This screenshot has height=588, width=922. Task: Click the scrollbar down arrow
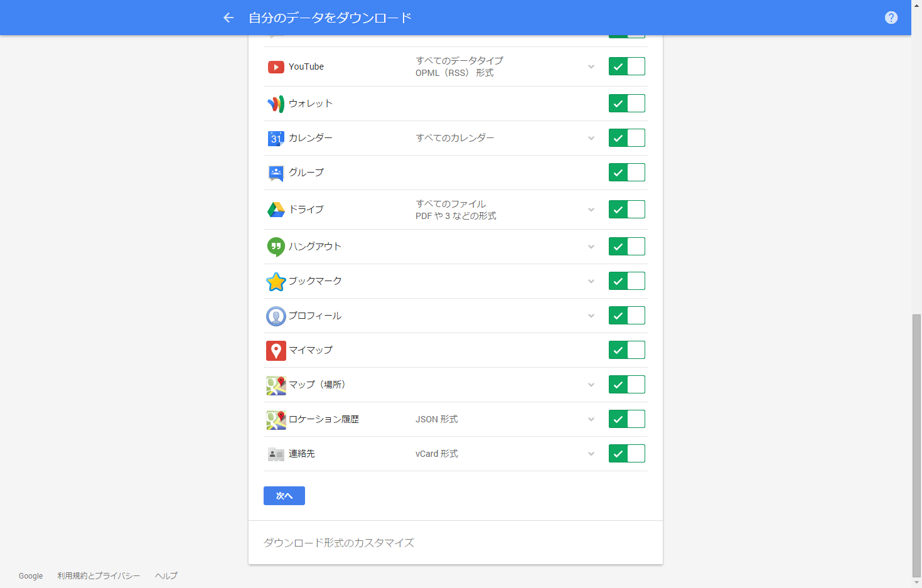click(916, 583)
